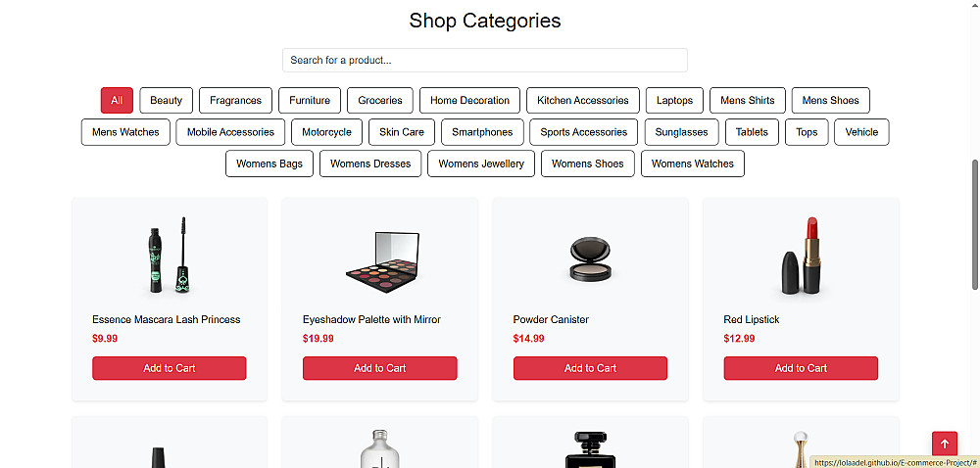Choose the Fragrances category
The height and width of the screenshot is (468, 980).
[x=235, y=101]
